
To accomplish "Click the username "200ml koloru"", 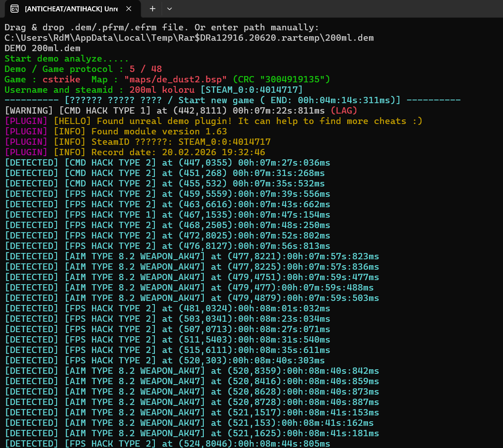I will (x=162, y=90).
